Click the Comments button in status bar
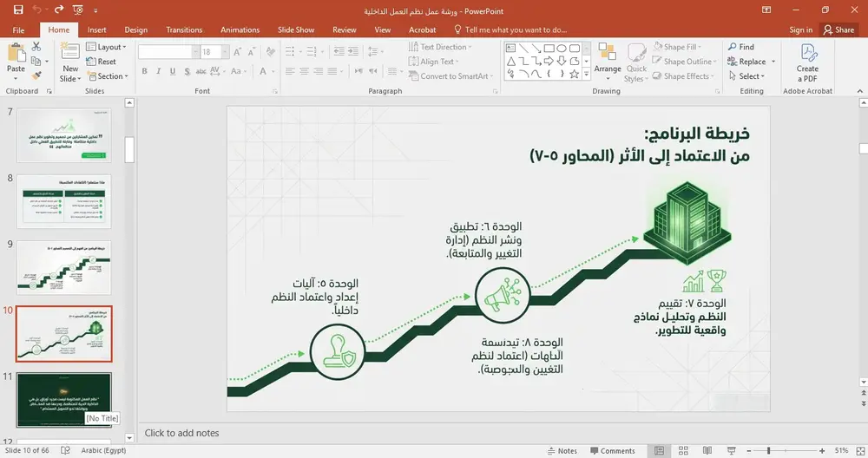This screenshot has height=458, width=868. click(x=612, y=451)
